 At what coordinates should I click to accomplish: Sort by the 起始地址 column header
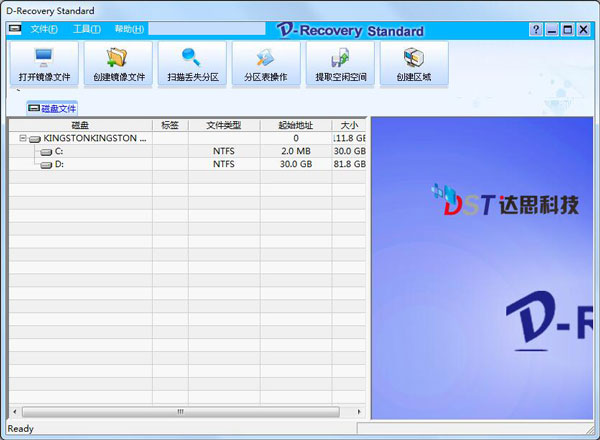point(296,125)
